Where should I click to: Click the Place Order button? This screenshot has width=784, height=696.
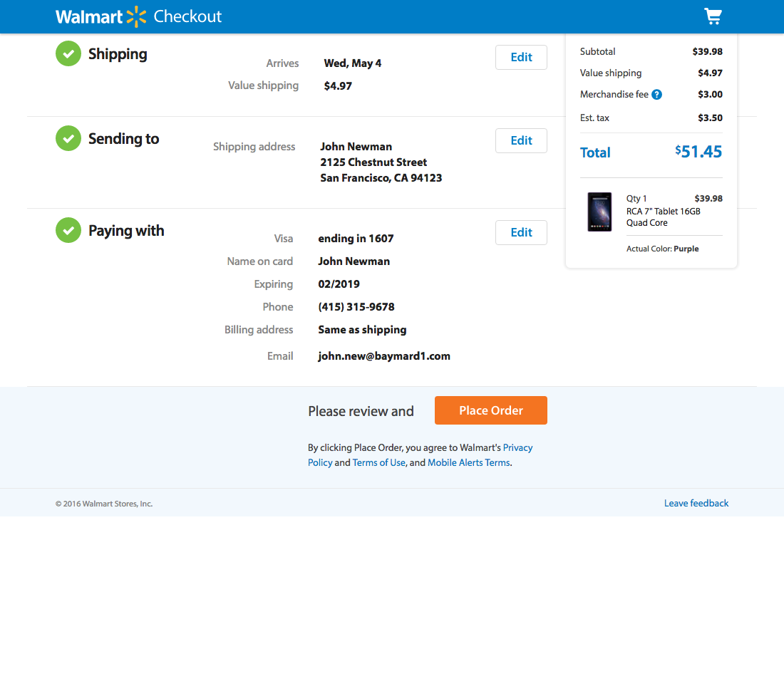tap(490, 410)
